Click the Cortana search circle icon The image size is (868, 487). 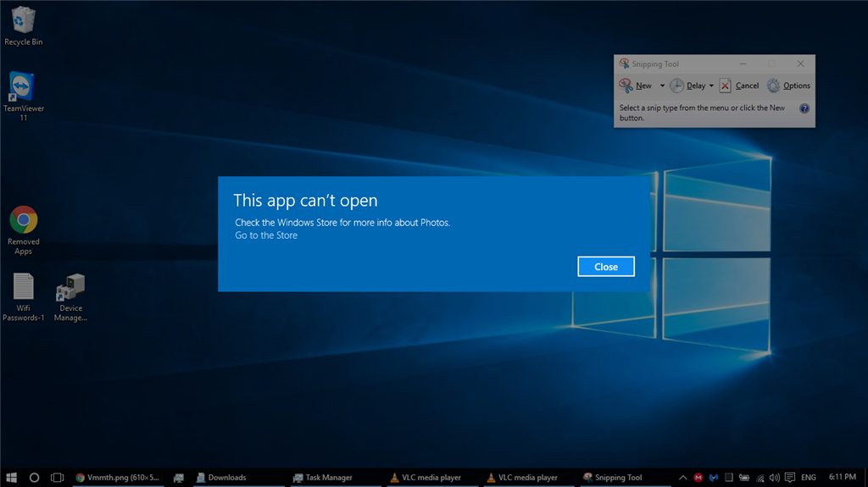click(34, 477)
